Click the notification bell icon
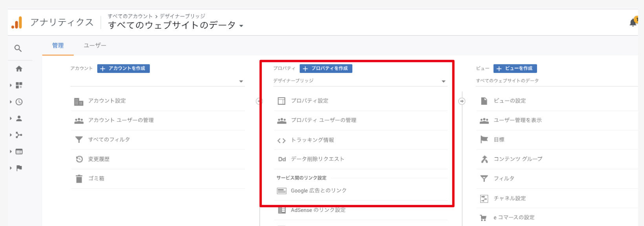This screenshot has width=644, height=226. pyautogui.click(x=633, y=22)
